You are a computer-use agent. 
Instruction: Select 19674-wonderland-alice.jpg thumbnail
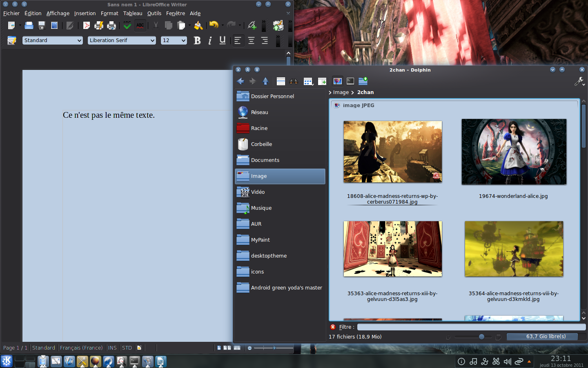click(x=514, y=152)
